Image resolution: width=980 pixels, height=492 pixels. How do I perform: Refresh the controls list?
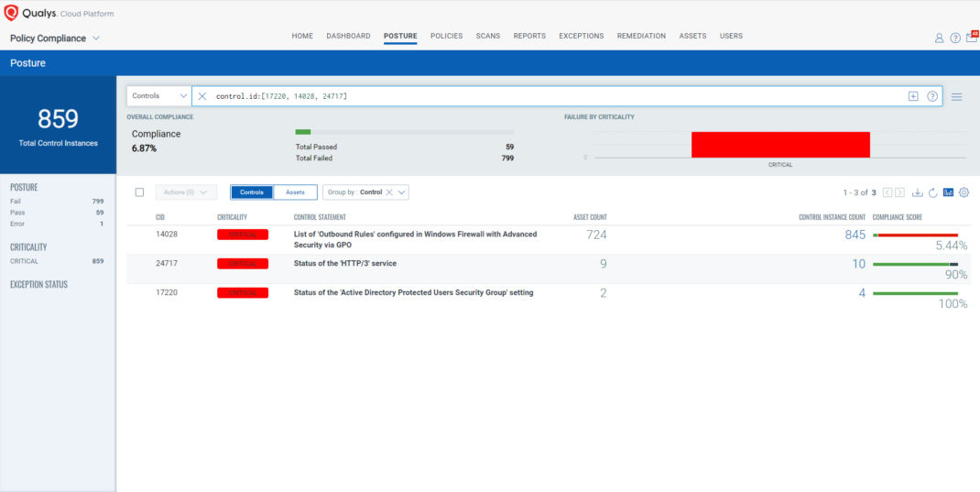click(932, 192)
